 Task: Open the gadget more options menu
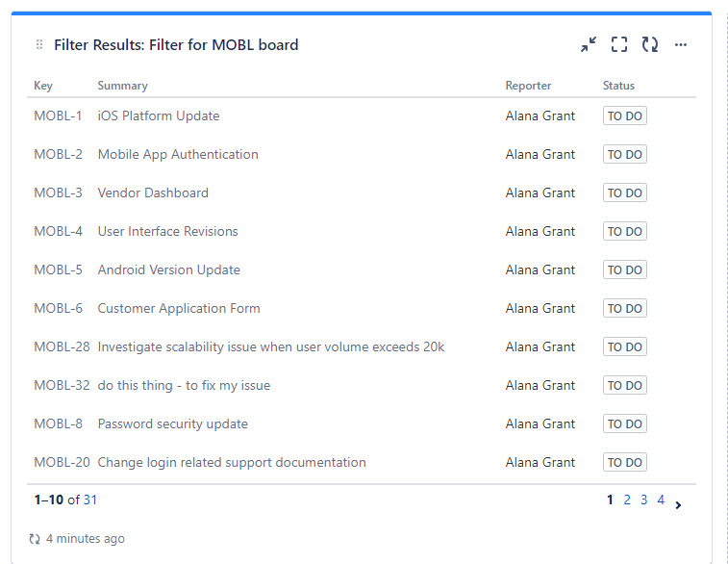[681, 44]
